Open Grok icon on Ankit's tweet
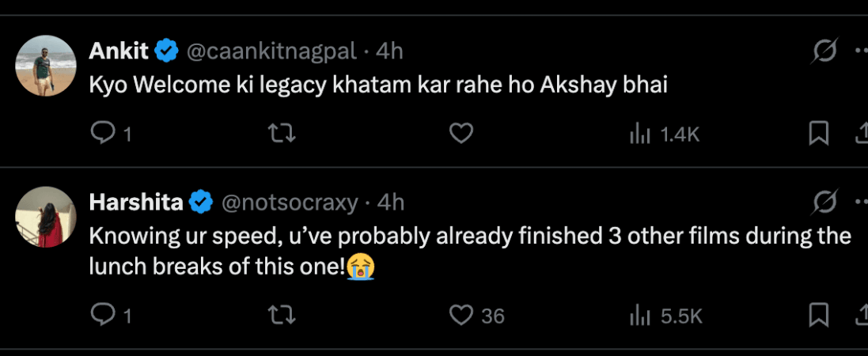This screenshot has height=356, width=868. point(825,52)
